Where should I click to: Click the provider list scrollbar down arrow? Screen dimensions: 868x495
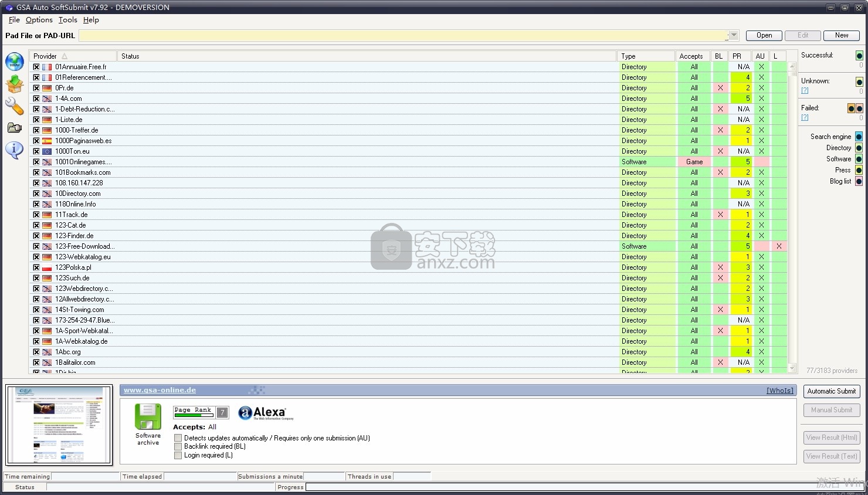pyautogui.click(x=792, y=368)
